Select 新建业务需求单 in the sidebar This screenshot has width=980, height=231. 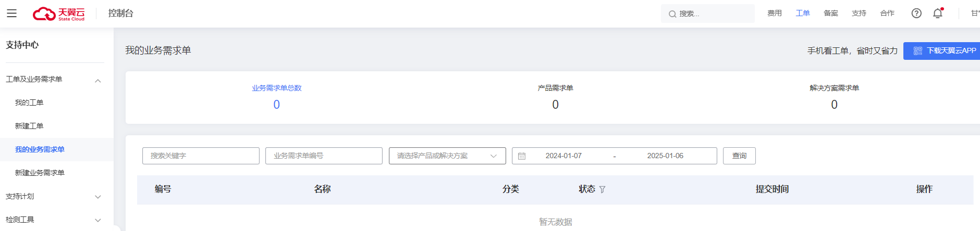[x=40, y=173]
